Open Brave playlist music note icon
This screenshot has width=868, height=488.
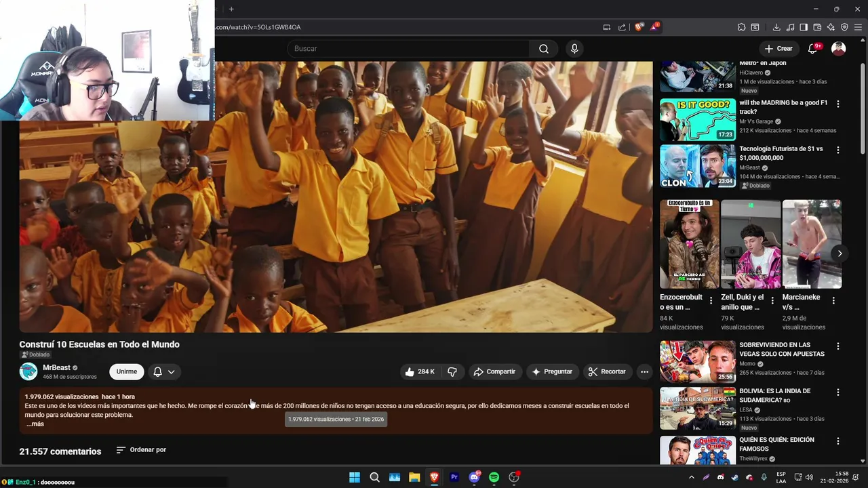pos(790,27)
